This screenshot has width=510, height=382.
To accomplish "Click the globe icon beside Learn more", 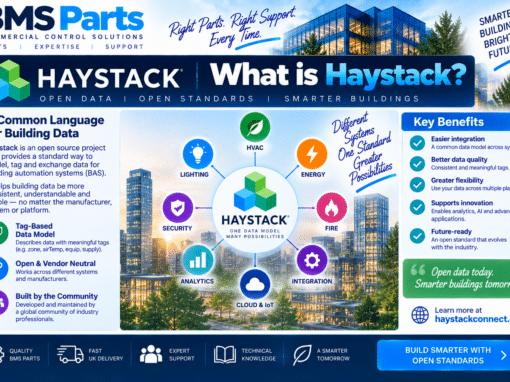I will (420, 315).
